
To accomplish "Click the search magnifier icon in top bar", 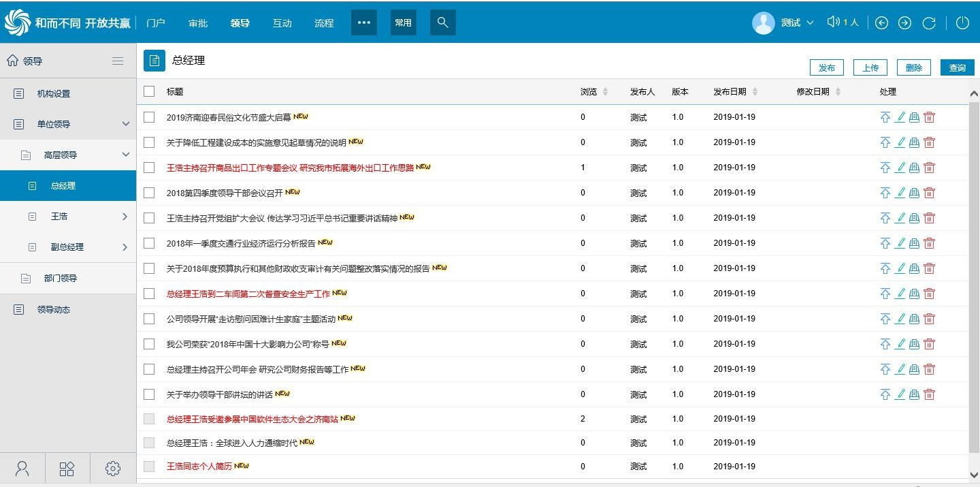I will tap(442, 22).
